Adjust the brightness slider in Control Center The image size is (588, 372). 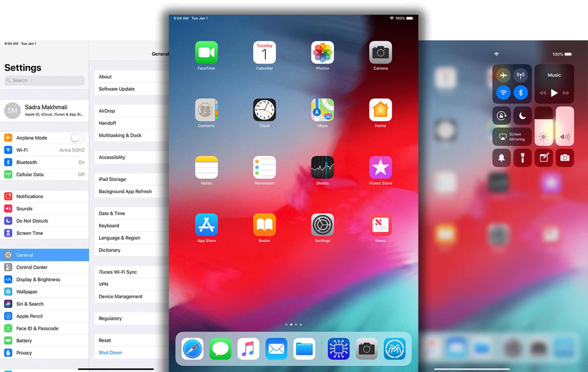[x=543, y=126]
